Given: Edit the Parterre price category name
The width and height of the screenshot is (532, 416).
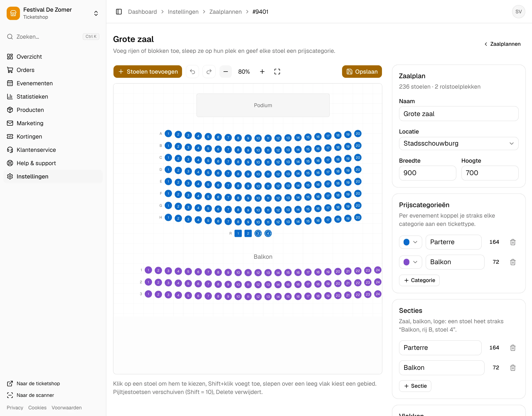Looking at the screenshot, I should coord(453,242).
